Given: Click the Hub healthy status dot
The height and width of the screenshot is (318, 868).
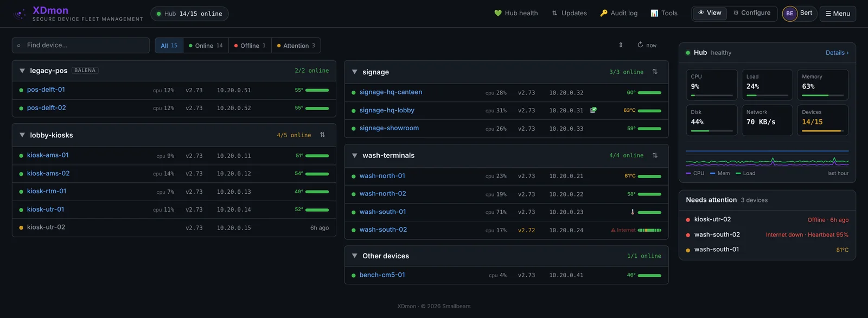Looking at the screenshot, I should 688,53.
